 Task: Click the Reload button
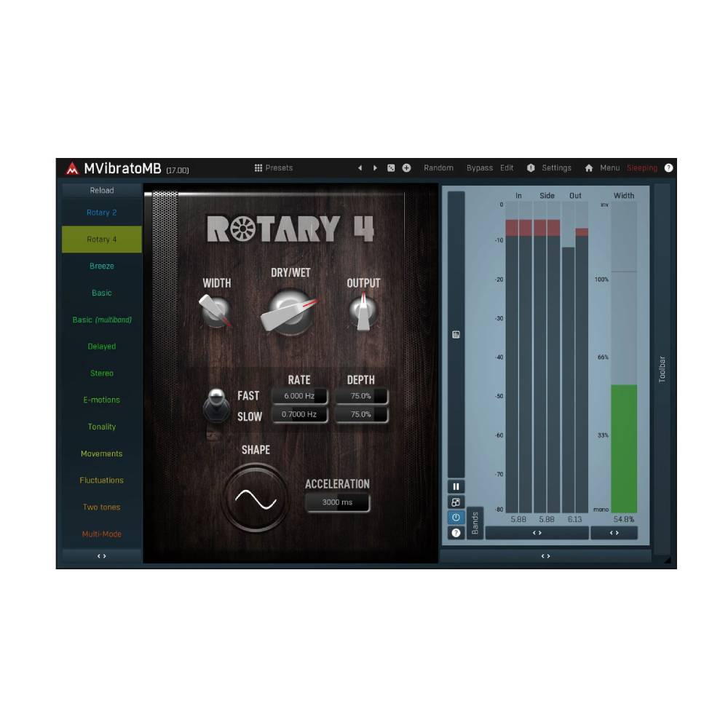tap(102, 191)
